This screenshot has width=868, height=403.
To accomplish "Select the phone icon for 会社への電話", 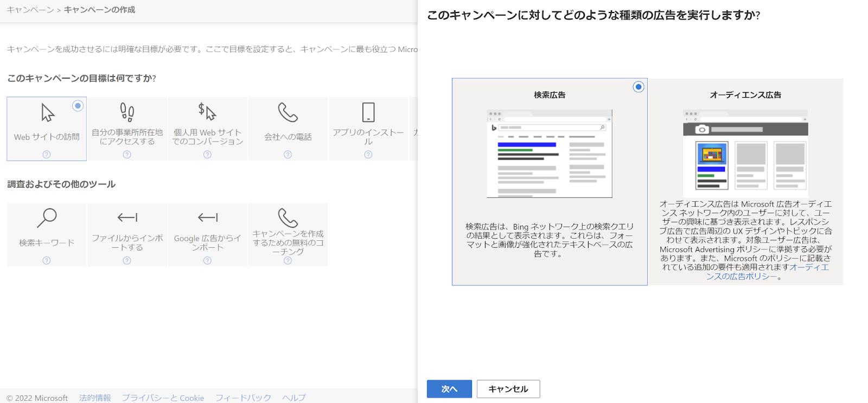I will pyautogui.click(x=288, y=112).
